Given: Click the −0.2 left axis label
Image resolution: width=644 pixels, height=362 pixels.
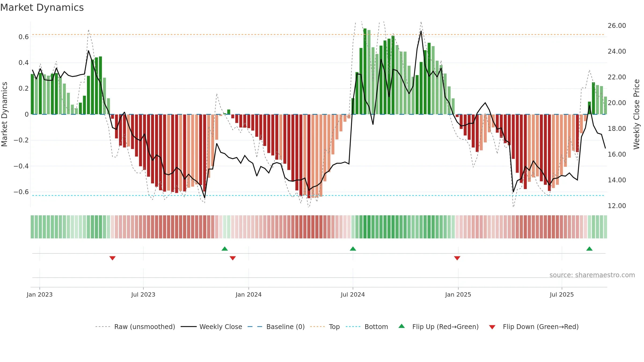Looking at the screenshot, I should [x=21, y=140].
